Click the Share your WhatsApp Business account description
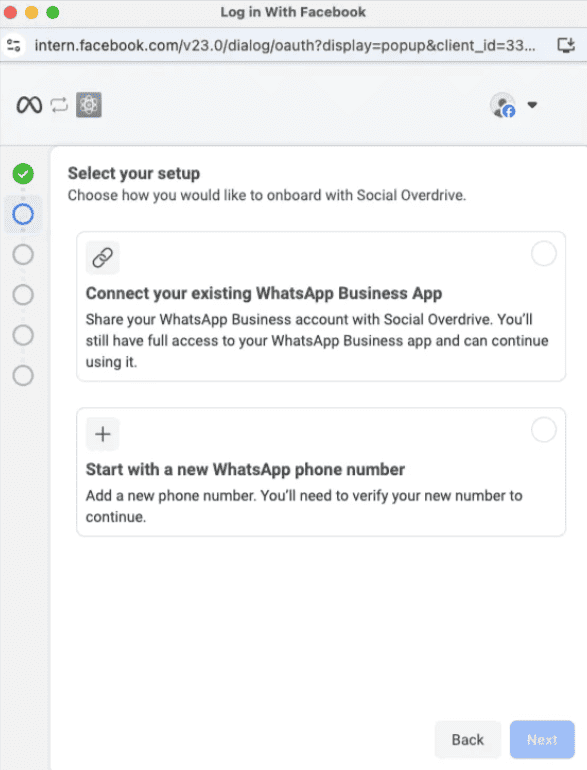587x770 pixels. [x=317, y=341]
